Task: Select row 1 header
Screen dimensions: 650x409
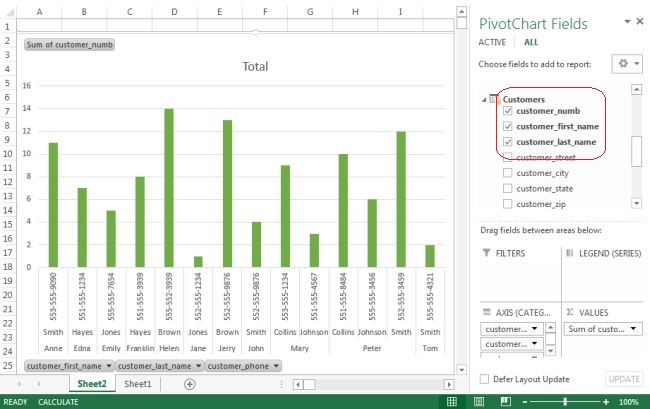Action: [x=7, y=27]
